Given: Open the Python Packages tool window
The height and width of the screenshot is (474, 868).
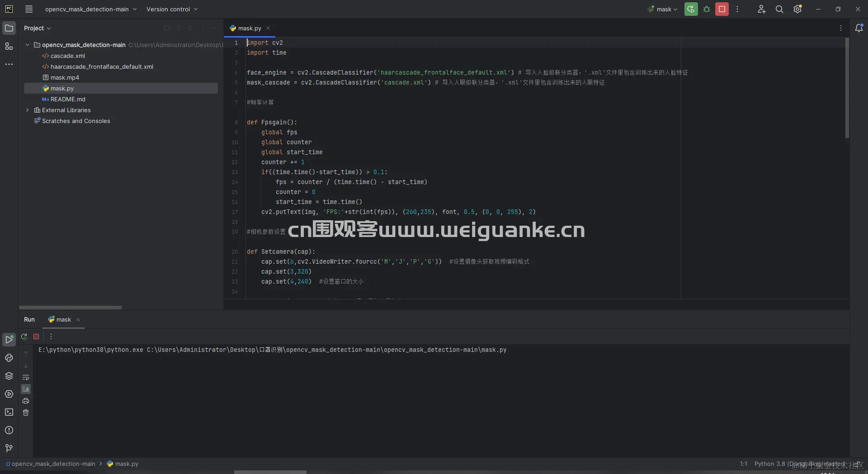Looking at the screenshot, I should pos(9,376).
